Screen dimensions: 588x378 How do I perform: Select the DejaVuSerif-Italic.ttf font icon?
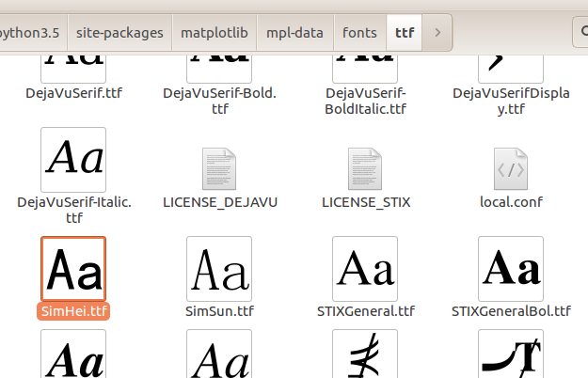pyautogui.click(x=73, y=160)
